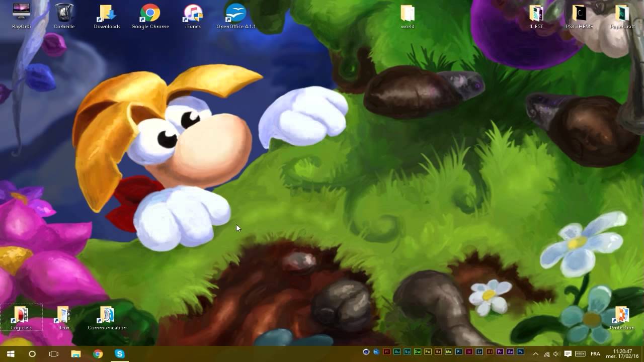
Task: Select the IL EST desktop icon
Action: pos(536,16)
